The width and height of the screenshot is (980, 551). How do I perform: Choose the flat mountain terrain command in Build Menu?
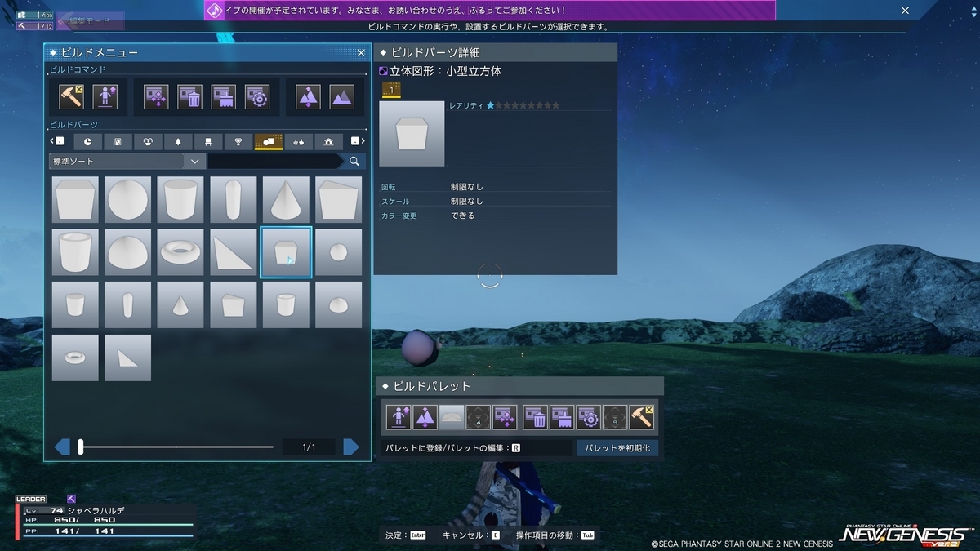[x=341, y=96]
